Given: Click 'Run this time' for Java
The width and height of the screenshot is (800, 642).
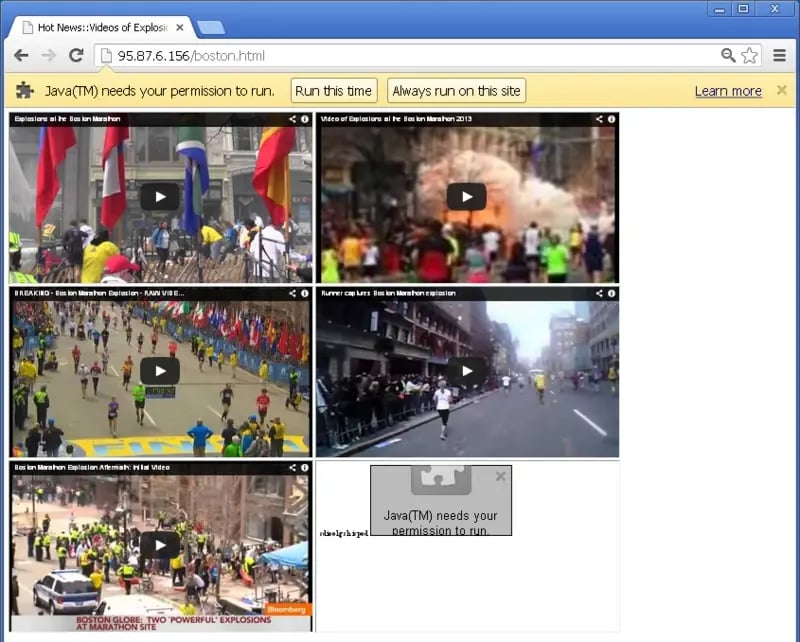Looking at the screenshot, I should point(333,91).
